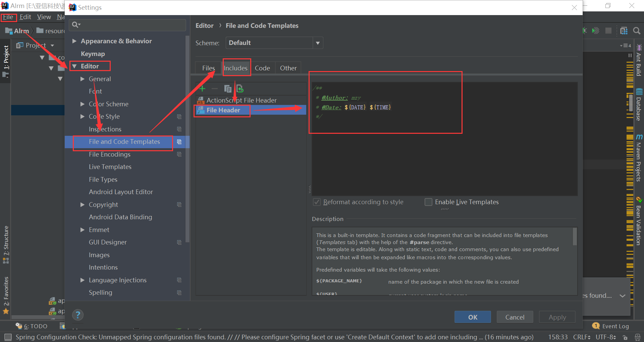Reset template to default with revert icon

(240, 89)
